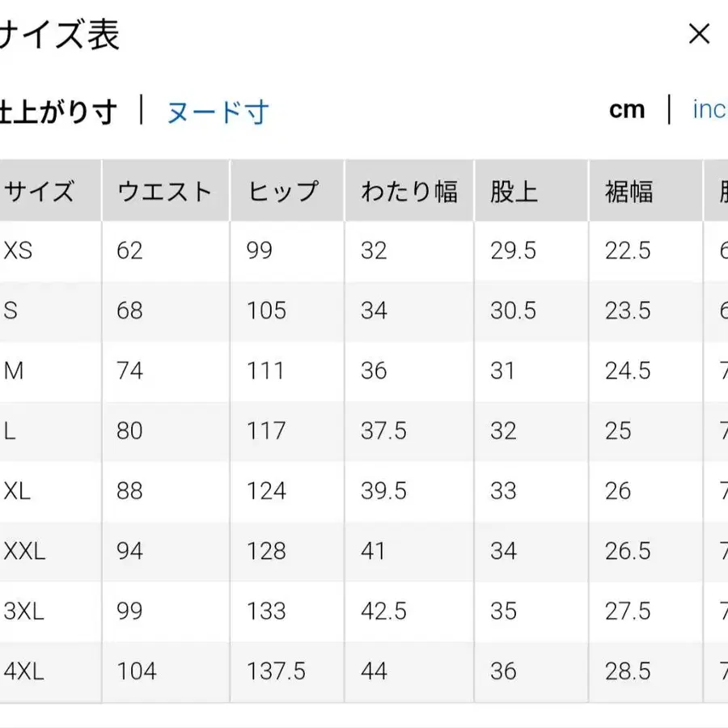Click the サイズ column header

click(40, 192)
